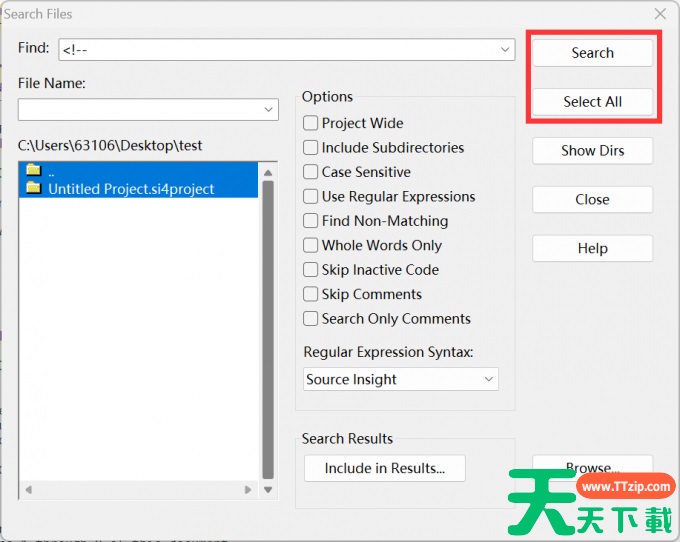Screen dimensions: 680x542
Task: Open Help for the search dialog
Action: (x=592, y=249)
